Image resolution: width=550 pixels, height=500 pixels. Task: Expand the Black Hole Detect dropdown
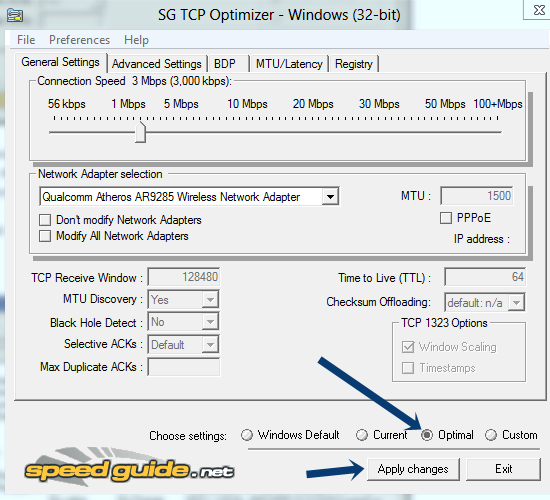pyautogui.click(x=210, y=322)
